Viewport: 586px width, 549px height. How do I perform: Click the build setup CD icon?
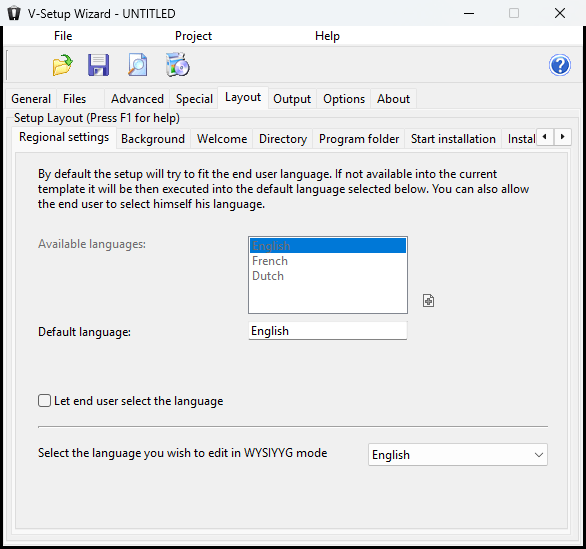point(178,65)
